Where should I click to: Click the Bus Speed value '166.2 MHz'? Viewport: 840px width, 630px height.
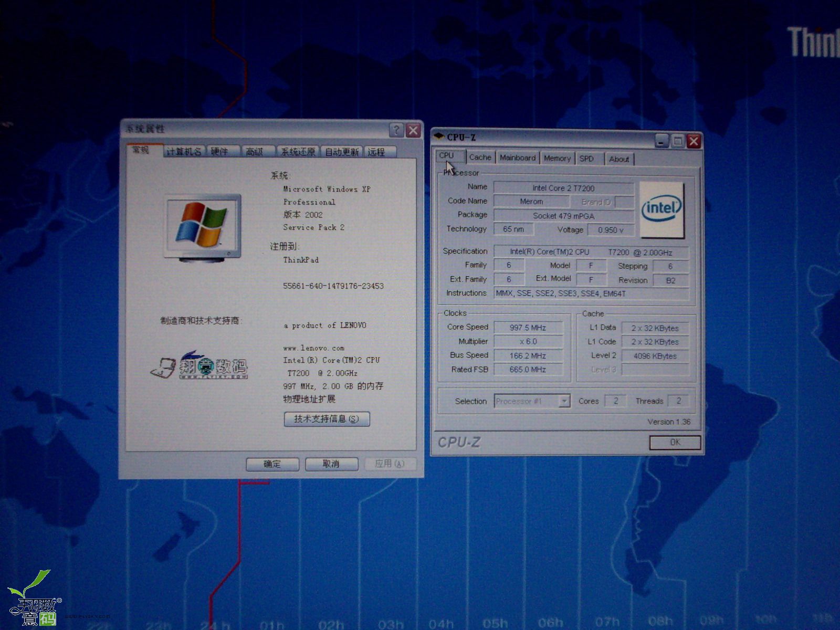coord(528,355)
